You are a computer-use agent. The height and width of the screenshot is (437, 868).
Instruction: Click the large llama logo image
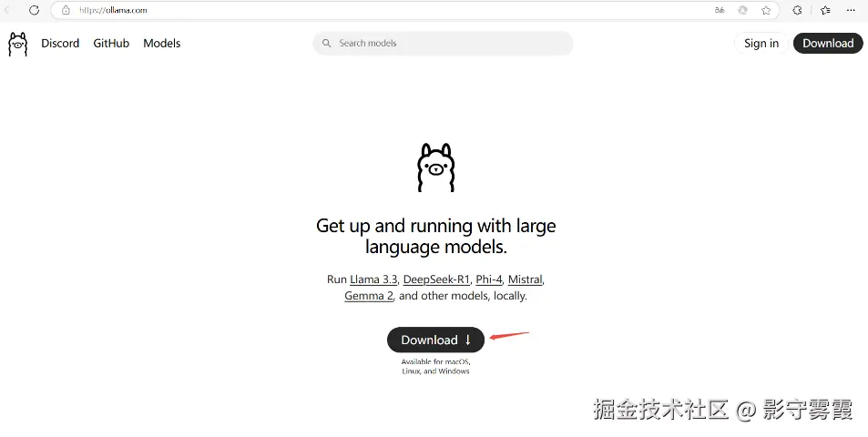click(435, 168)
